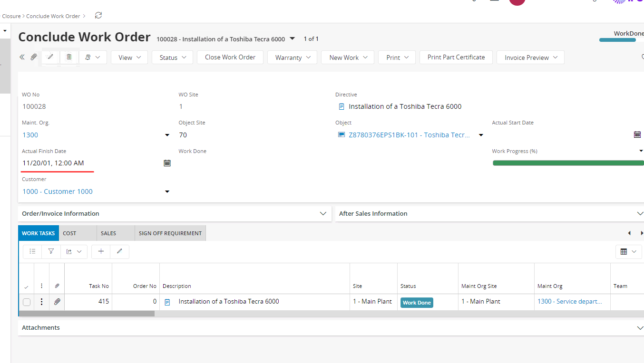
Task: Open the Work Progress dropdown arrow
Action: click(641, 151)
